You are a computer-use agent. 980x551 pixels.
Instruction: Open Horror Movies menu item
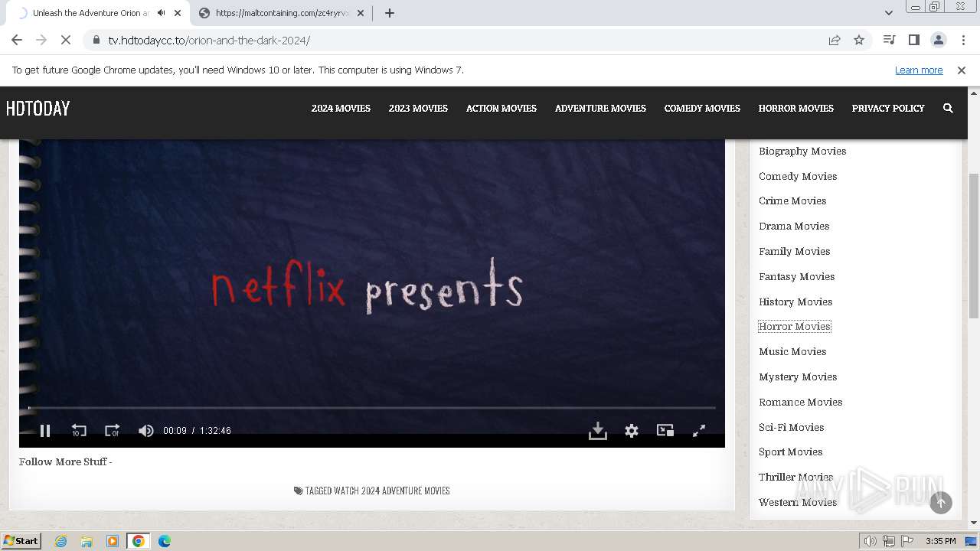click(x=796, y=109)
